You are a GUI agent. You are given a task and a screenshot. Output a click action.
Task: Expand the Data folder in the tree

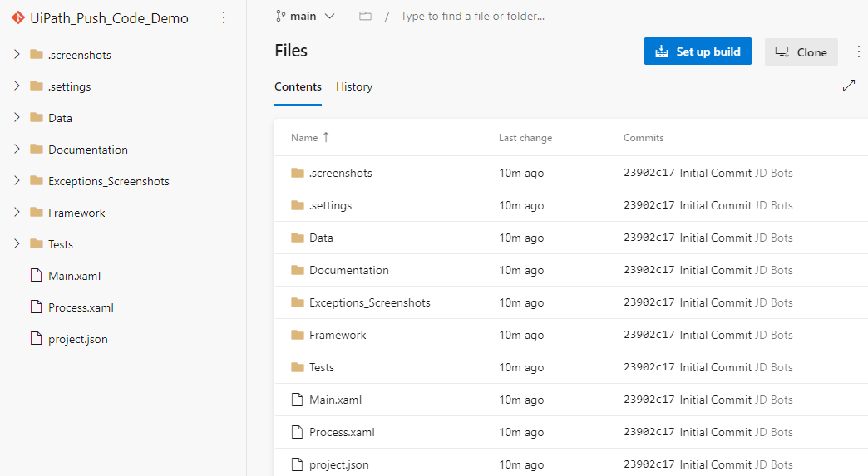(x=17, y=117)
